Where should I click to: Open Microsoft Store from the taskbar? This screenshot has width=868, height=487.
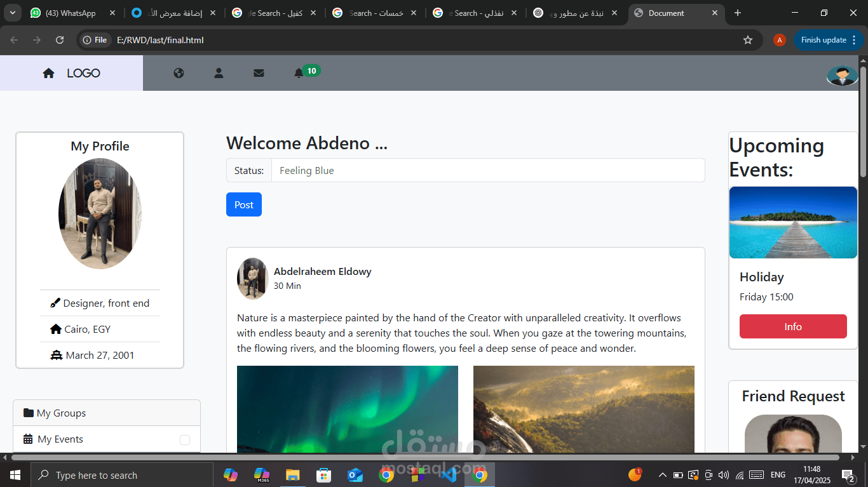coord(324,475)
